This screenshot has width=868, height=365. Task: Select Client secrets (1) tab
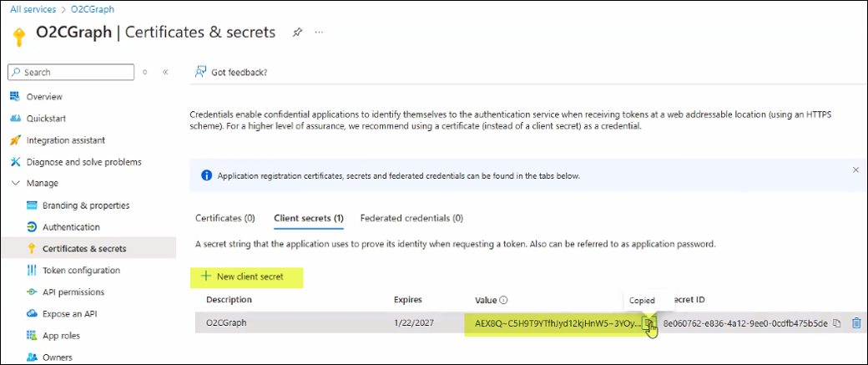[x=309, y=218]
